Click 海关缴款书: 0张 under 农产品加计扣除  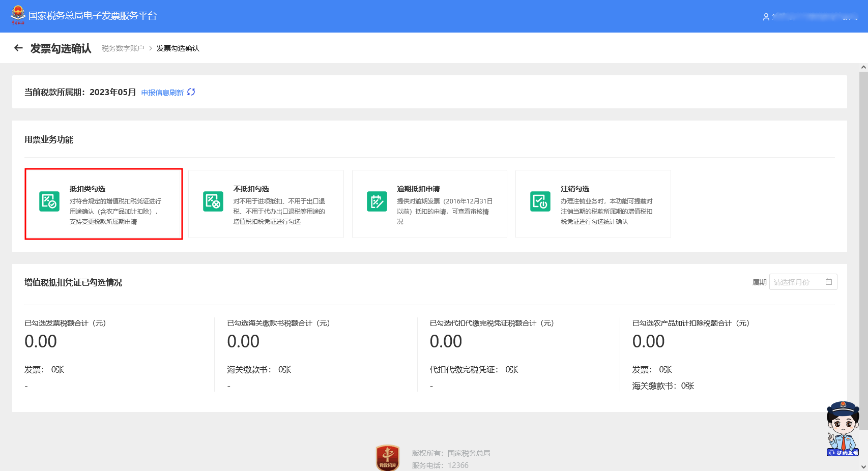point(663,386)
